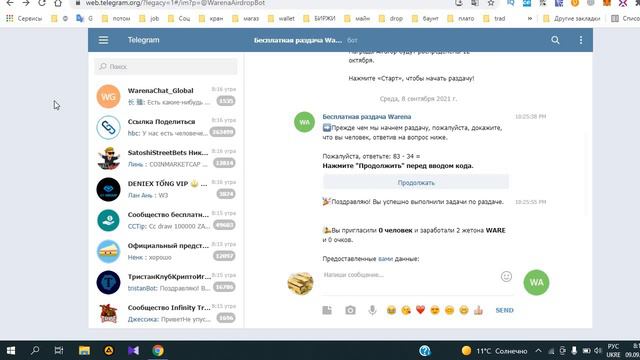
Task: Click the browser address bar URL
Action: pos(175,3)
